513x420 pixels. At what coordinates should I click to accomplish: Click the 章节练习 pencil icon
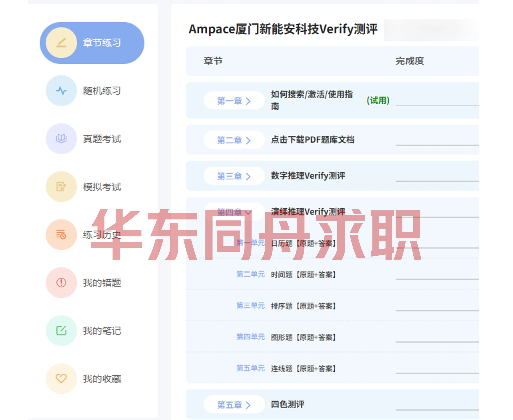point(61,43)
